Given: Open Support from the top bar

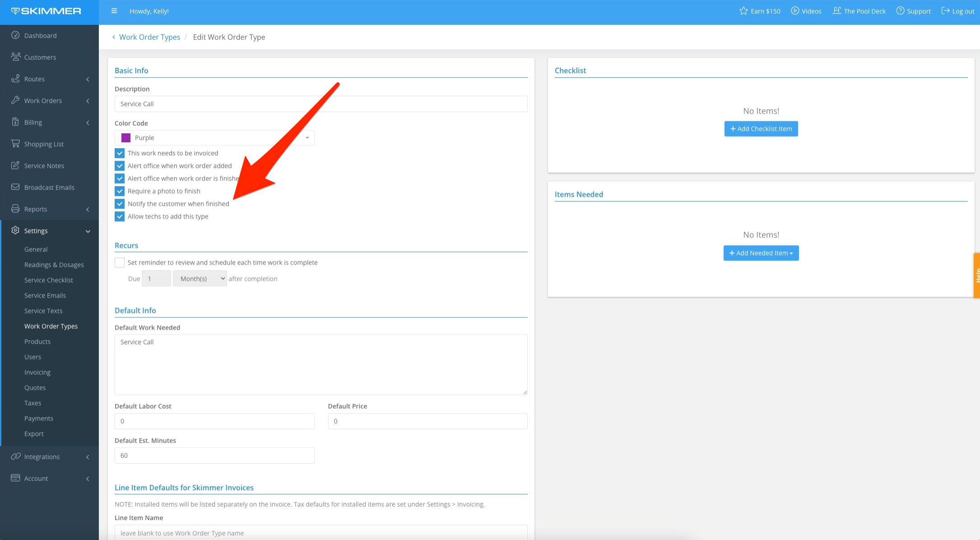Looking at the screenshot, I should tap(913, 11).
